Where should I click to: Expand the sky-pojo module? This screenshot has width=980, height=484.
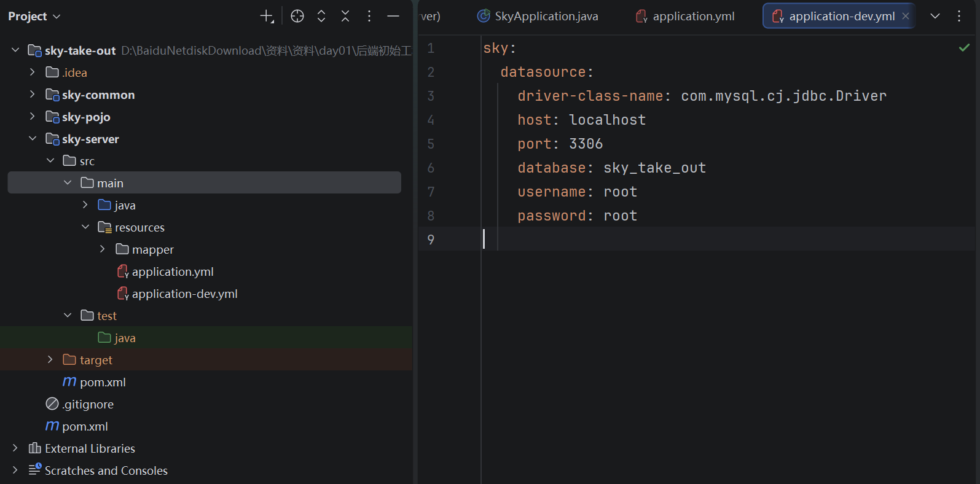[33, 116]
